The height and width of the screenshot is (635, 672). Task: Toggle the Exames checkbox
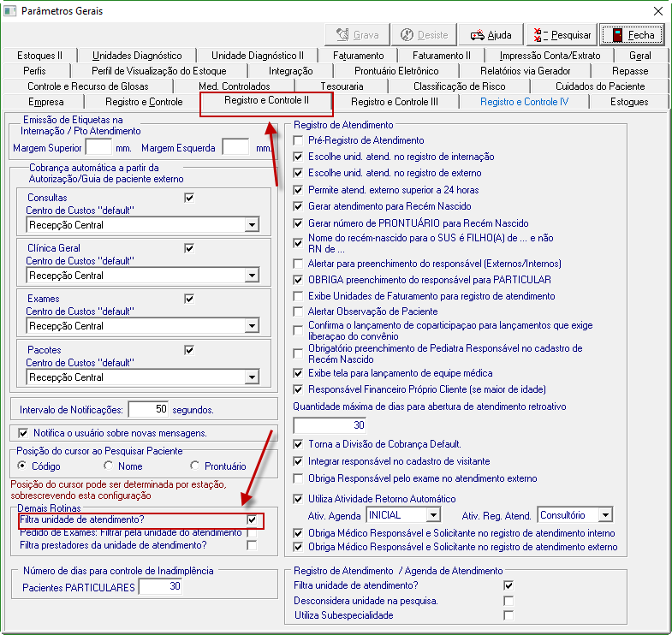pos(189,299)
